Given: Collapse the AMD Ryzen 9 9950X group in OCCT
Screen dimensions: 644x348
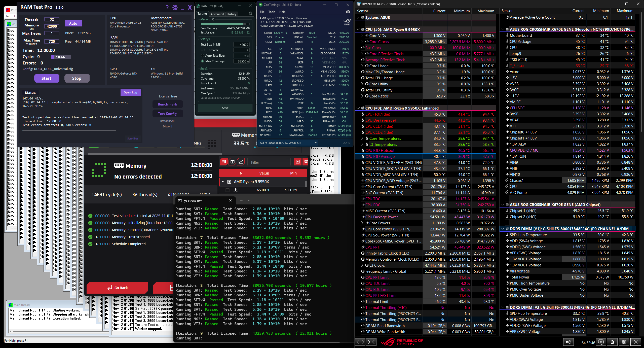Looking at the screenshot, I should coord(223,182).
